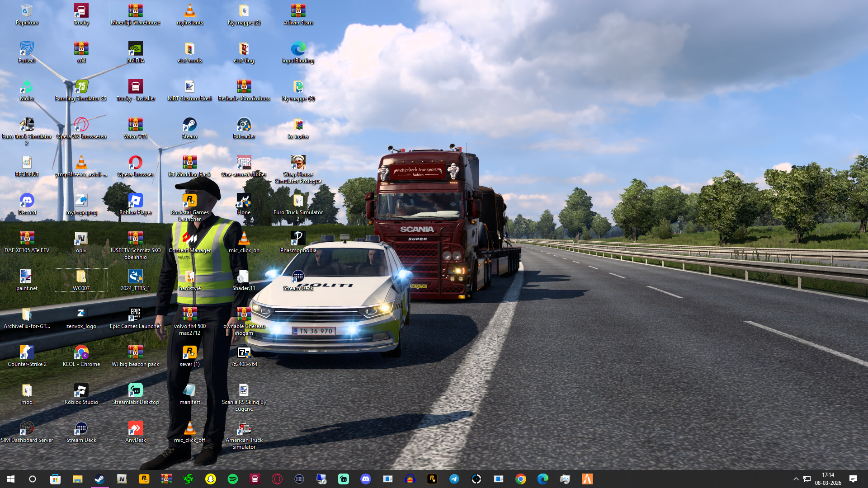
Task: Select the Counter-Strike 2 desktop icon
Action: 27,353
